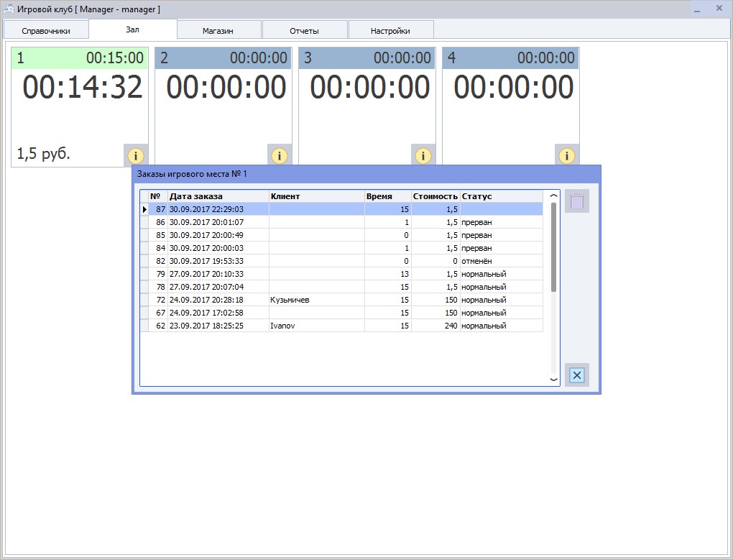This screenshot has width=733, height=560.
Task: Click 1,5 руб. price on place 1
Action: click(43, 153)
